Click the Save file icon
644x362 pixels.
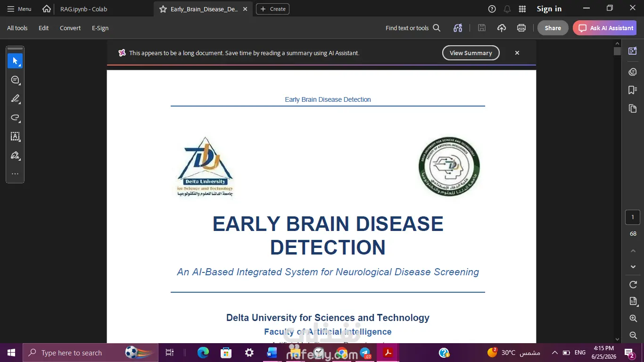(x=482, y=28)
